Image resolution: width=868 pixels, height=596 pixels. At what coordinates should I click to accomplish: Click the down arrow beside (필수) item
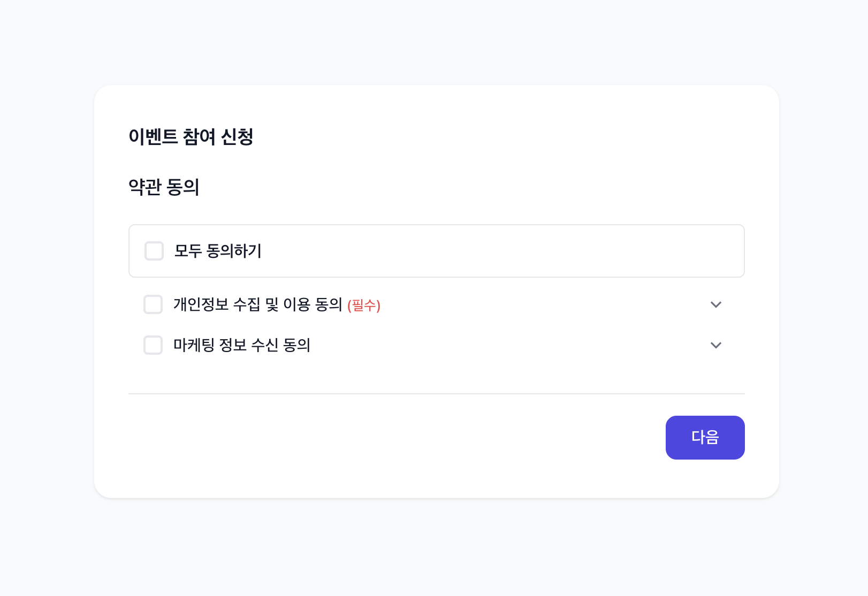click(x=715, y=304)
